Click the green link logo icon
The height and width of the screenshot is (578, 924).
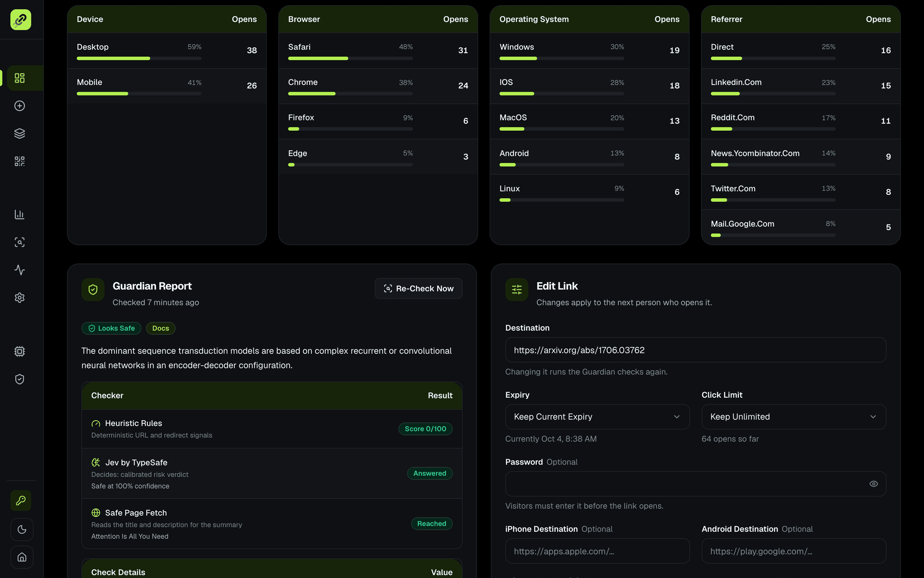21,19
